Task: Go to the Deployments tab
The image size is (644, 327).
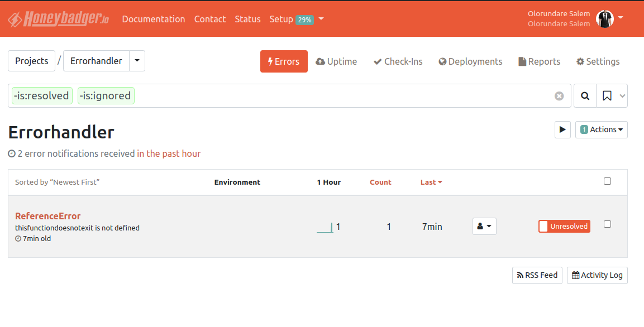Action: click(x=470, y=61)
